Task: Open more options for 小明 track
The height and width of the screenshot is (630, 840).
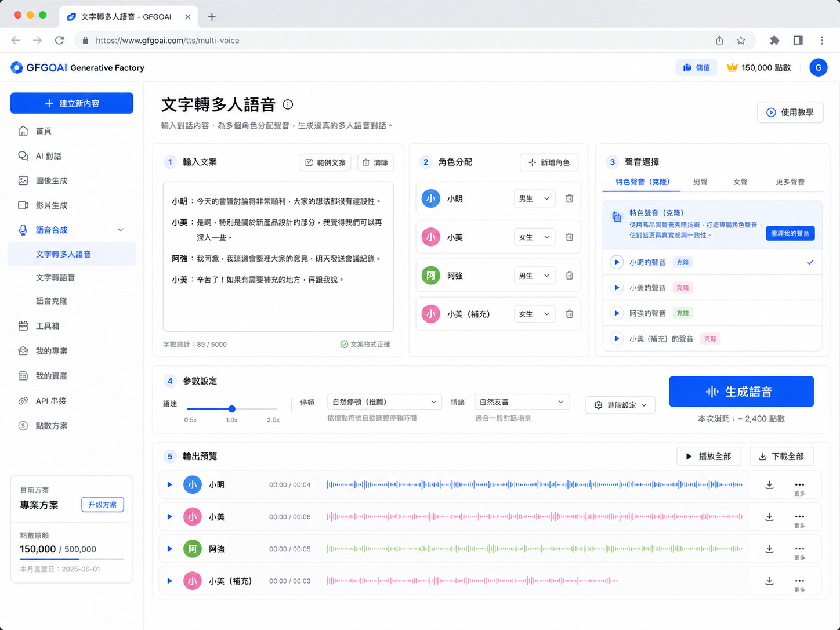Action: click(x=799, y=488)
